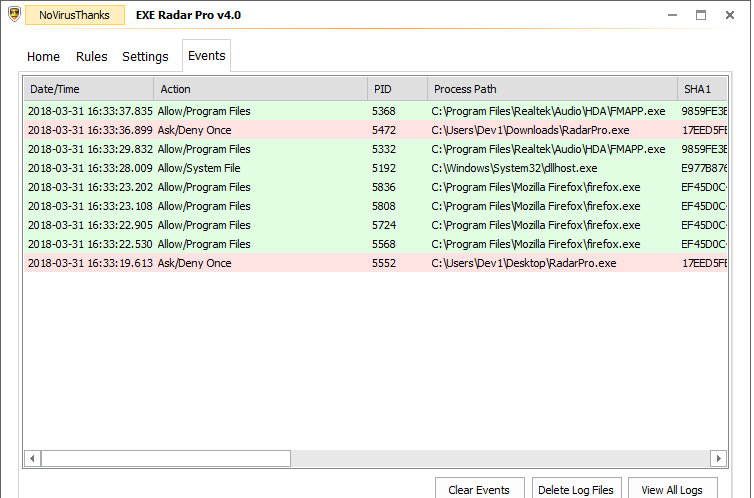Click Ask/Deny Once for PID 5472
754x498 pixels.
point(194,130)
